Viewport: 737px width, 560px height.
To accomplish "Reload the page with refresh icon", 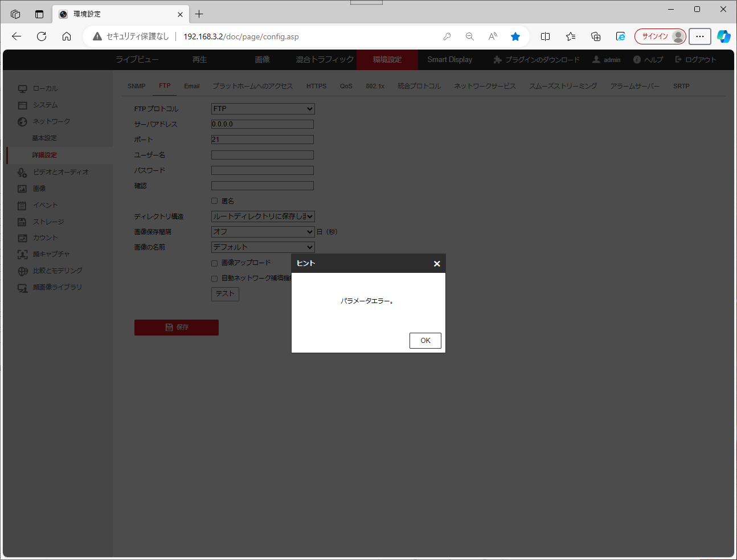I will [x=42, y=36].
